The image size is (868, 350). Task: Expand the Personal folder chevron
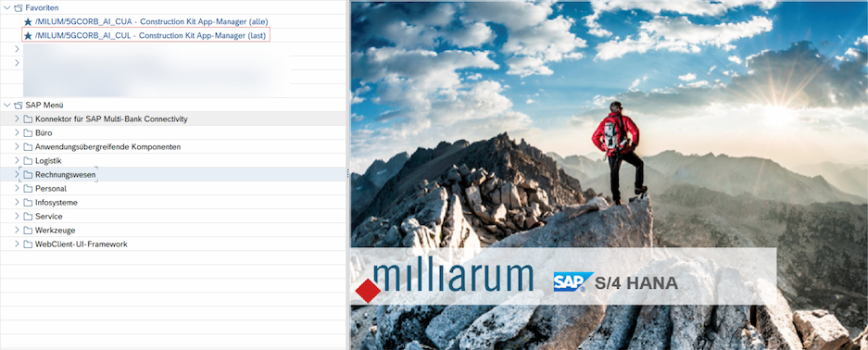(17, 188)
